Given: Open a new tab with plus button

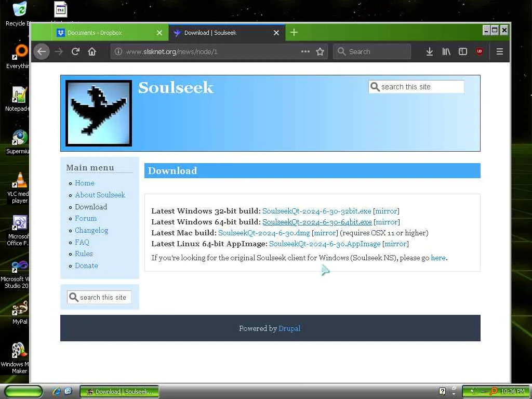Looking at the screenshot, I should click(x=294, y=33).
